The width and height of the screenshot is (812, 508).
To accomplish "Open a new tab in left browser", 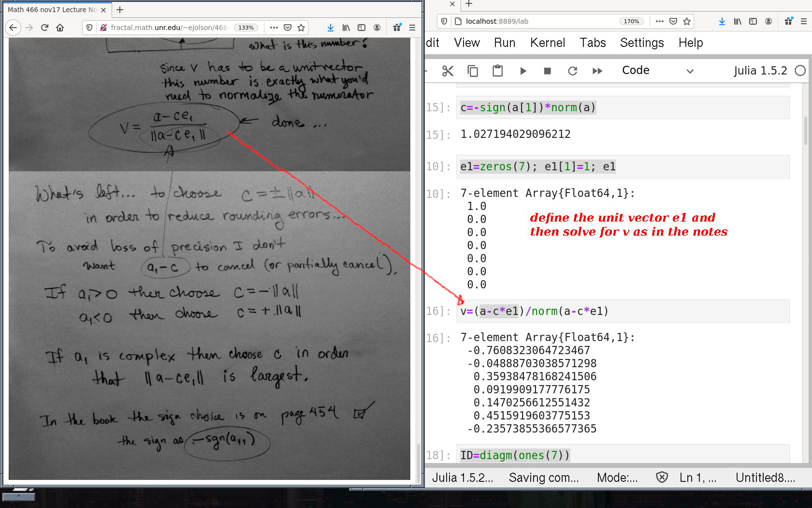I will (x=120, y=10).
